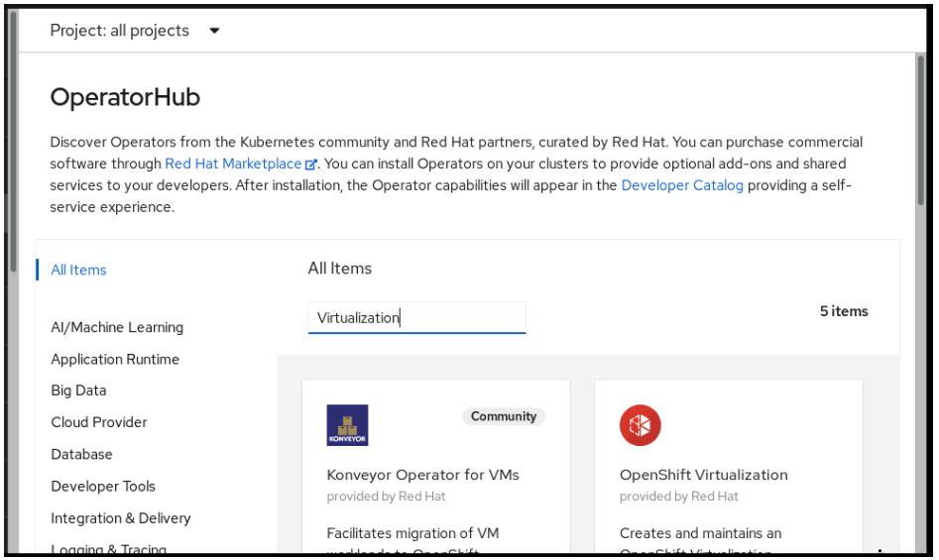Open the Developer Catalog link
This screenshot has width=939, height=560.
(682, 185)
